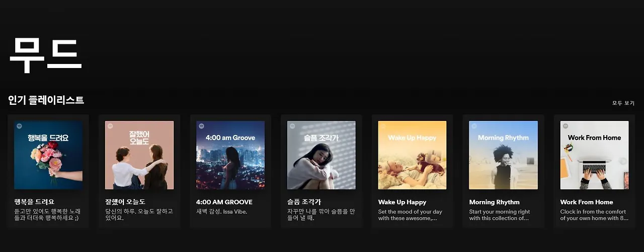Image resolution: width=644 pixels, height=252 pixels.
Task: Click the 인기 플레이리스트 section heading
Action: point(46,100)
